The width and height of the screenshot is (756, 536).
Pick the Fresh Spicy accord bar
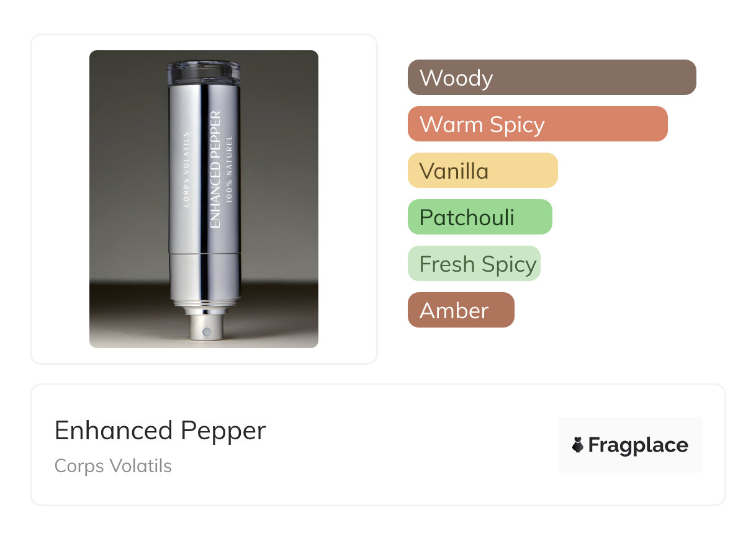tap(474, 264)
